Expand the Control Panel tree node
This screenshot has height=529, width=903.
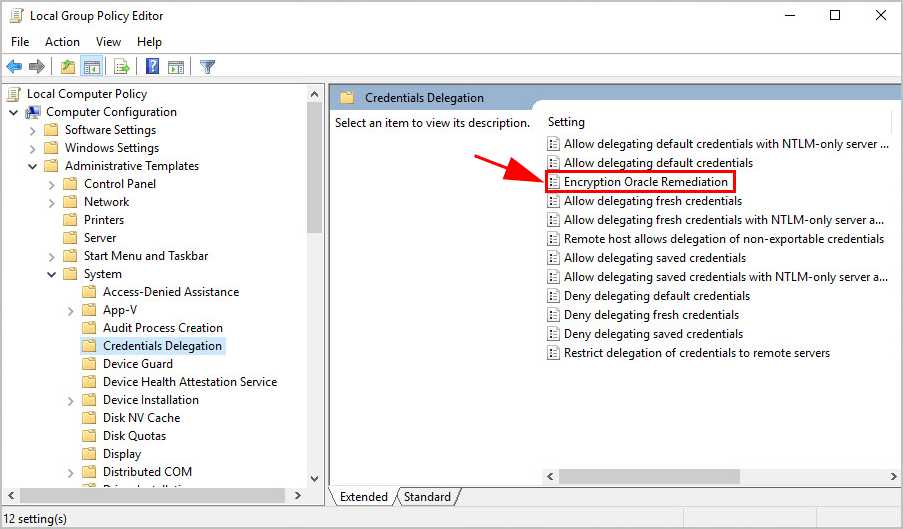(52, 184)
